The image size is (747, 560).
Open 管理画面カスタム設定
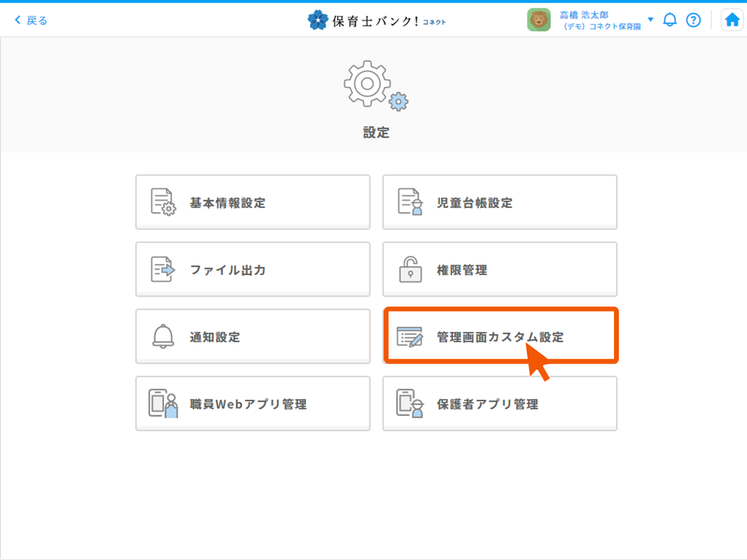point(500,337)
